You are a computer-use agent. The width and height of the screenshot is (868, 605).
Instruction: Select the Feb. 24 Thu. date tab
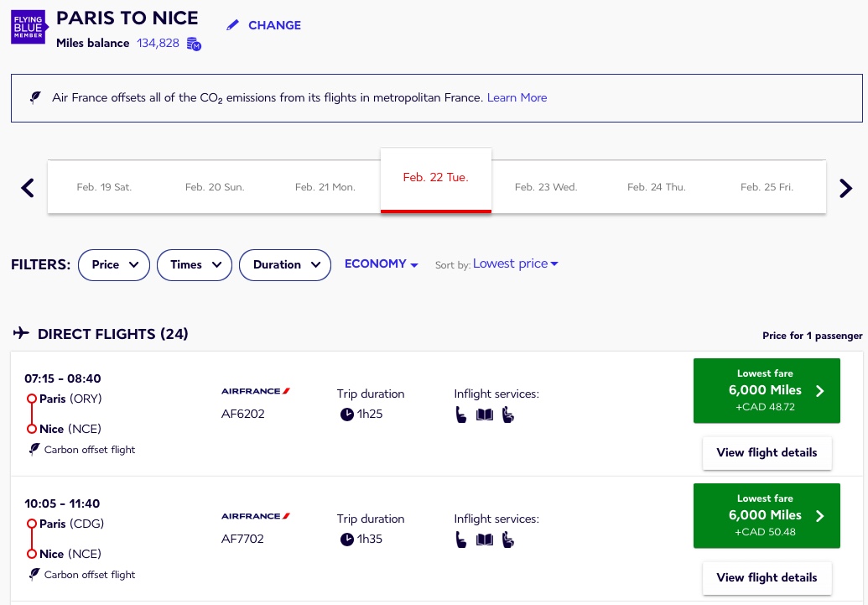(x=657, y=187)
